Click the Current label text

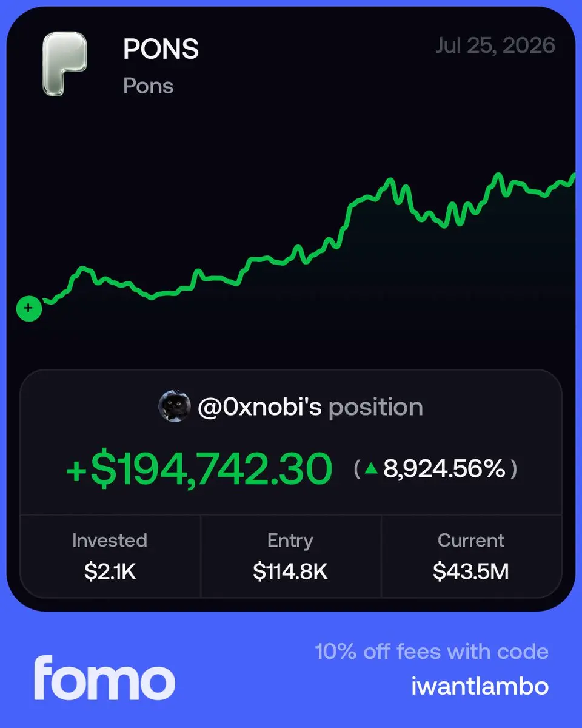click(x=471, y=541)
